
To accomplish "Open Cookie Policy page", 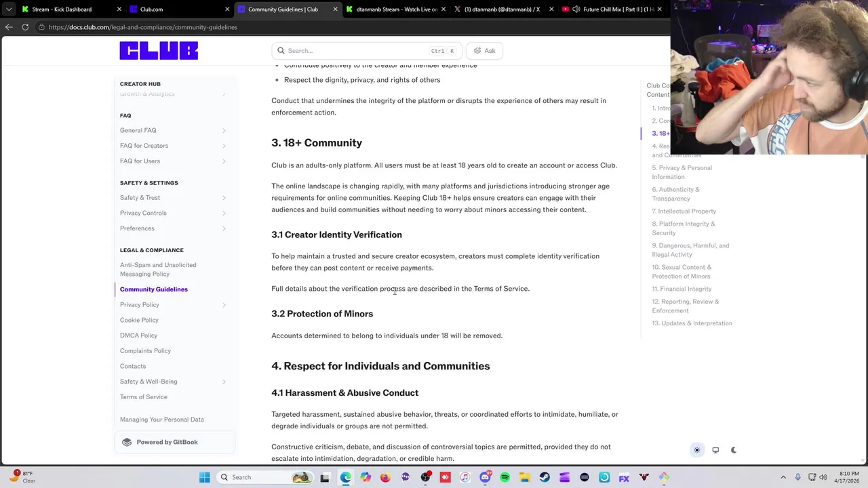I will click(139, 320).
